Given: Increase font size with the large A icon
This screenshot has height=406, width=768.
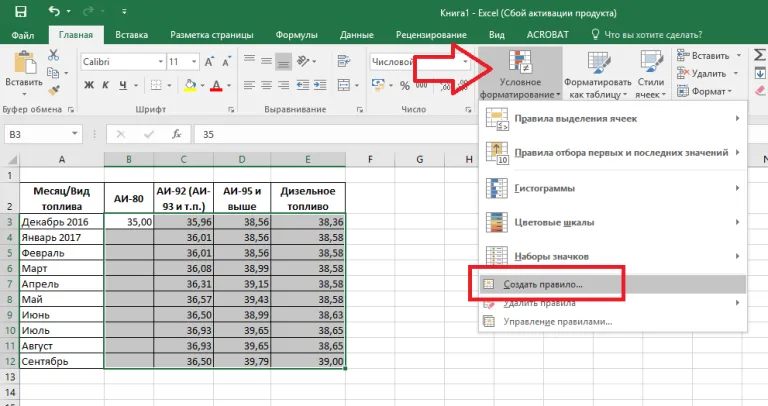Looking at the screenshot, I should coord(209,62).
